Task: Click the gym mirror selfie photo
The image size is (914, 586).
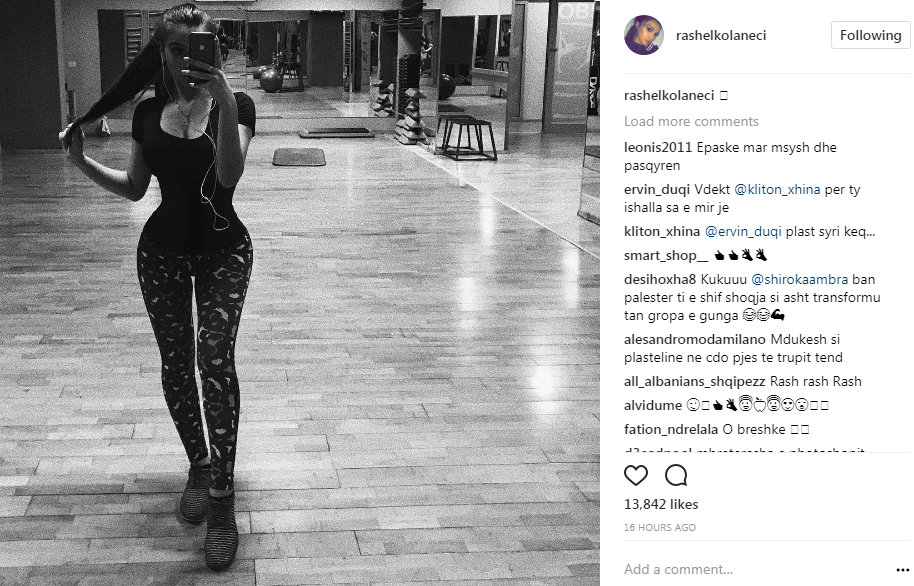Action: coord(300,293)
